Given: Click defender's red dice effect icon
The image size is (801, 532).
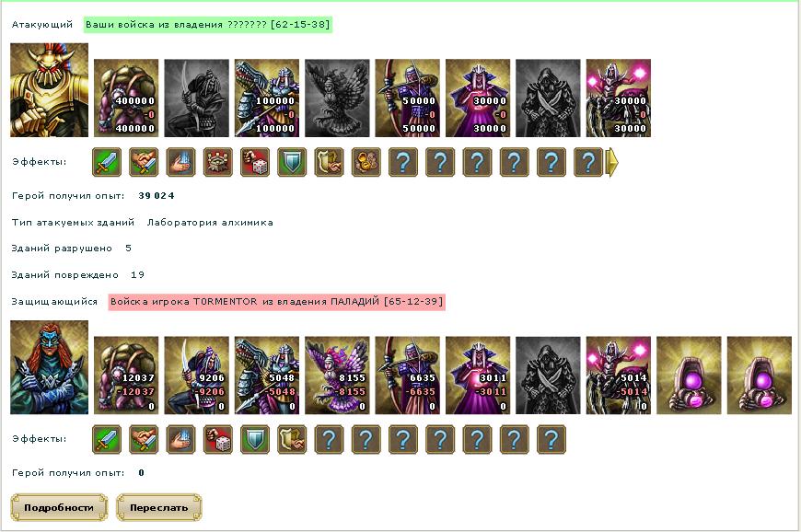Looking at the screenshot, I should coord(218,440).
